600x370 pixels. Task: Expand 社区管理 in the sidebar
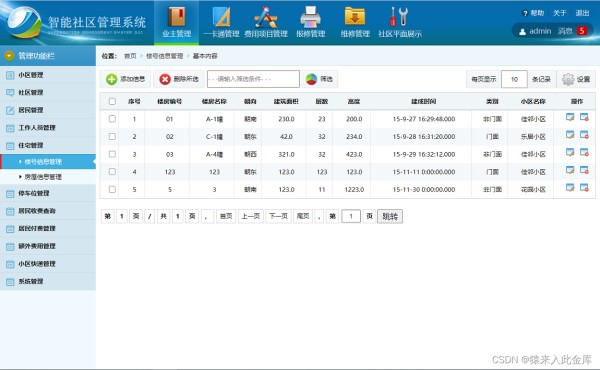point(48,93)
